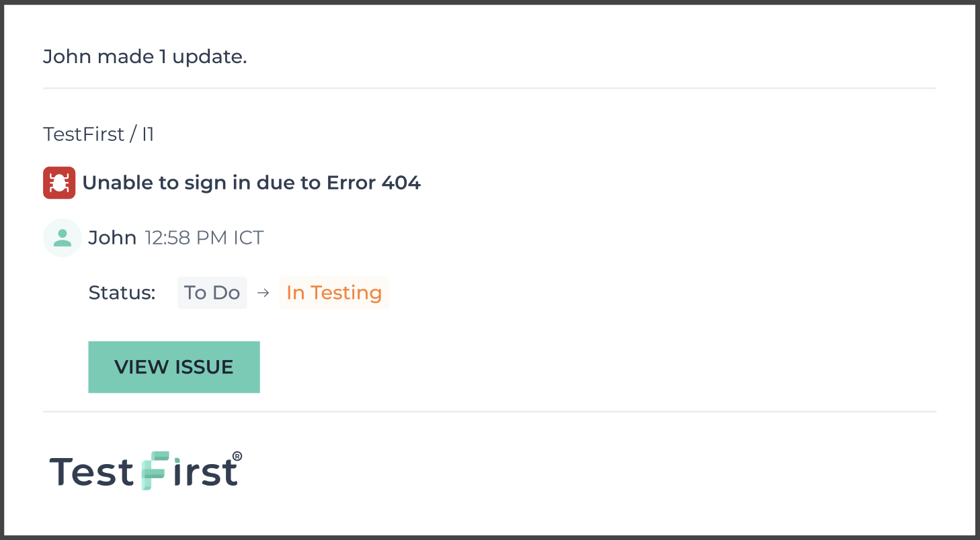The width and height of the screenshot is (980, 540).
Task: Click the divider line below the heading
Action: click(x=489, y=88)
